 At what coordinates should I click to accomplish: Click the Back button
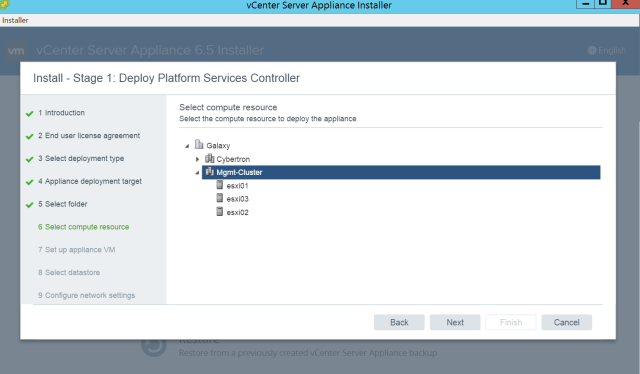(399, 322)
